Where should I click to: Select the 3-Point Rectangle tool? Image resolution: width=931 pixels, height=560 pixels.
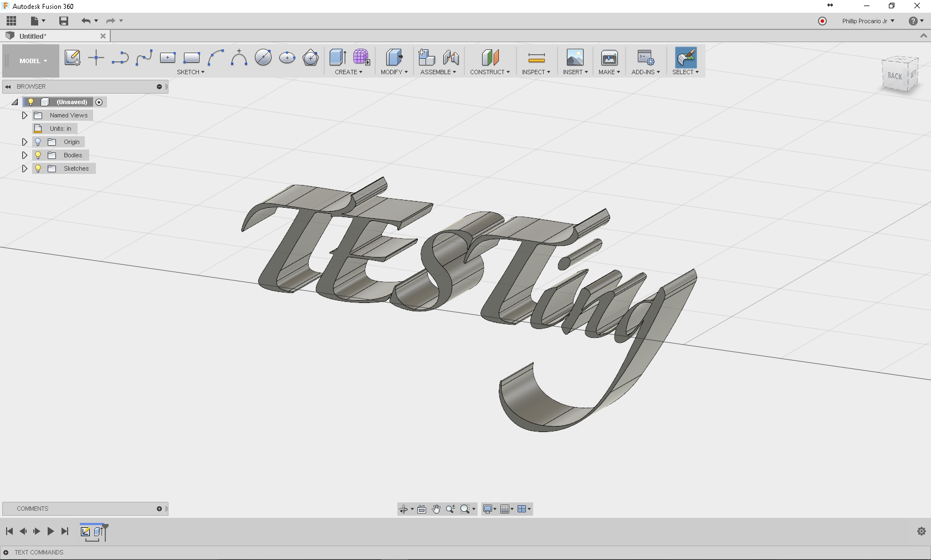192,58
